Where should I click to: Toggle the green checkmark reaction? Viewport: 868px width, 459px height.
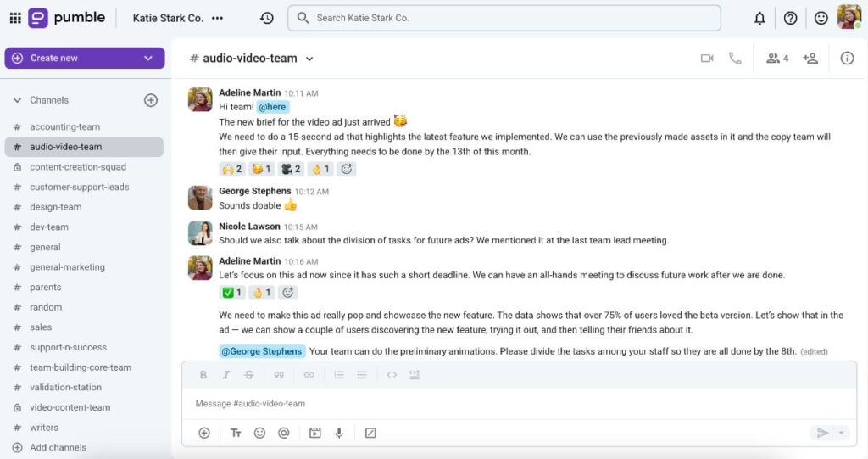231,293
